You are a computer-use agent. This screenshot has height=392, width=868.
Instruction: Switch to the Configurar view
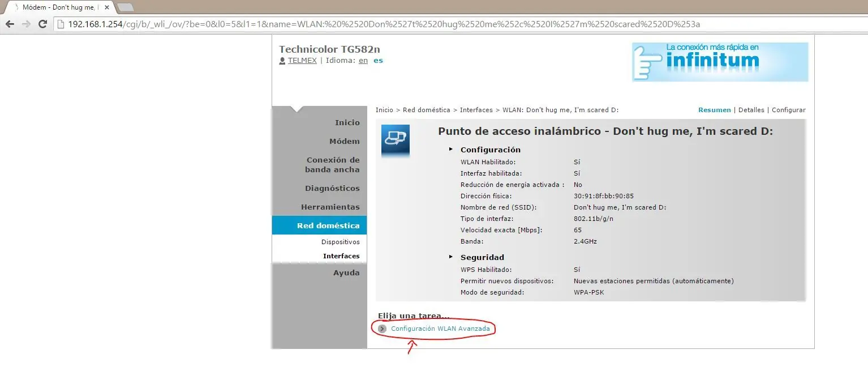coord(789,110)
